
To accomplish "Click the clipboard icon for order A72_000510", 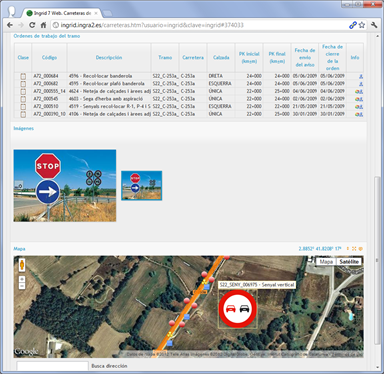I will [x=23, y=107].
